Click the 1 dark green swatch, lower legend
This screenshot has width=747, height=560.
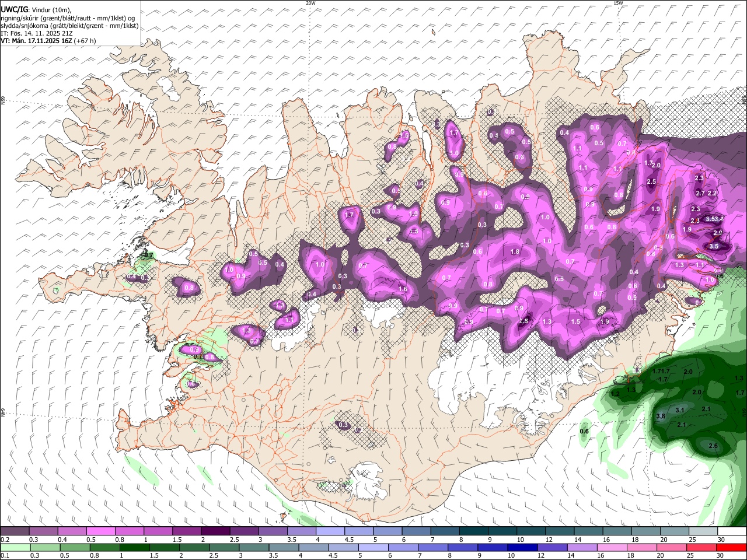click(x=135, y=547)
